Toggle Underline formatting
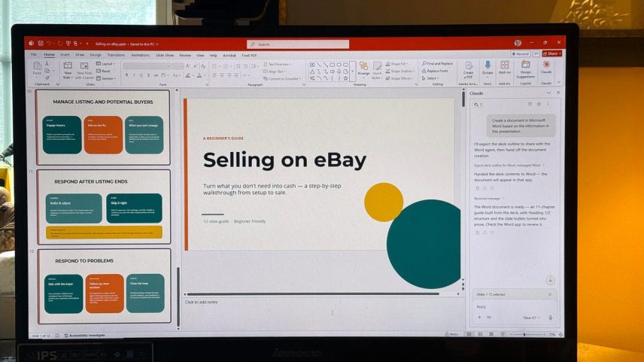644x362 pixels. coord(141,75)
